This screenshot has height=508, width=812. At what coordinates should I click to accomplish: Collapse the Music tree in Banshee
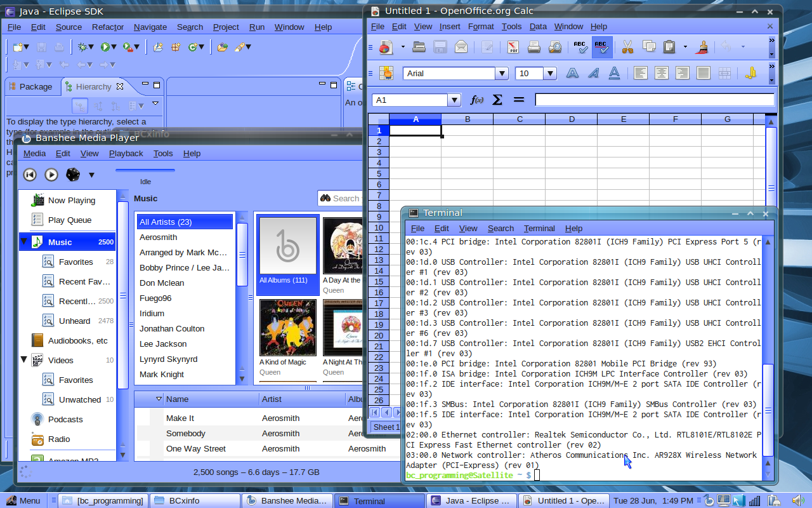(x=24, y=242)
